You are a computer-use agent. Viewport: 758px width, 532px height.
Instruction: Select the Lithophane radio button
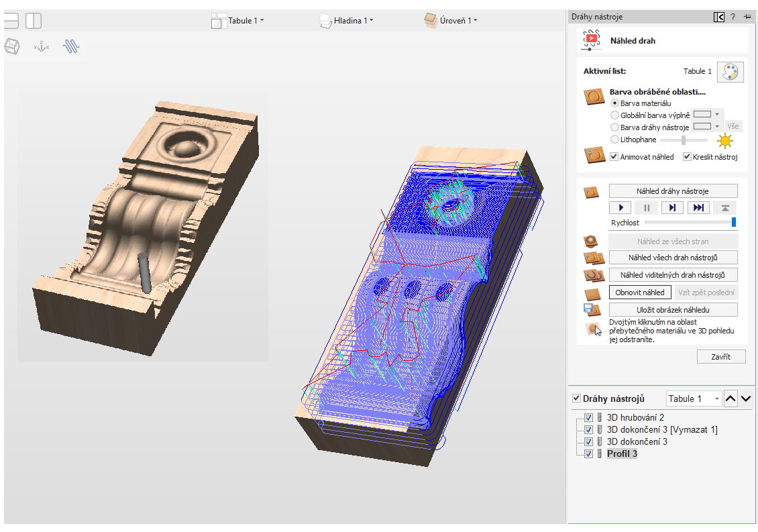pos(615,140)
